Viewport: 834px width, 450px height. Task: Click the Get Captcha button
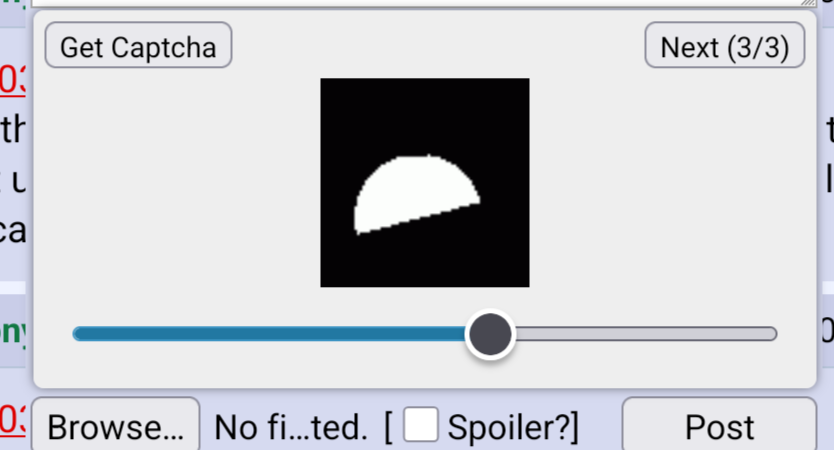(x=138, y=45)
